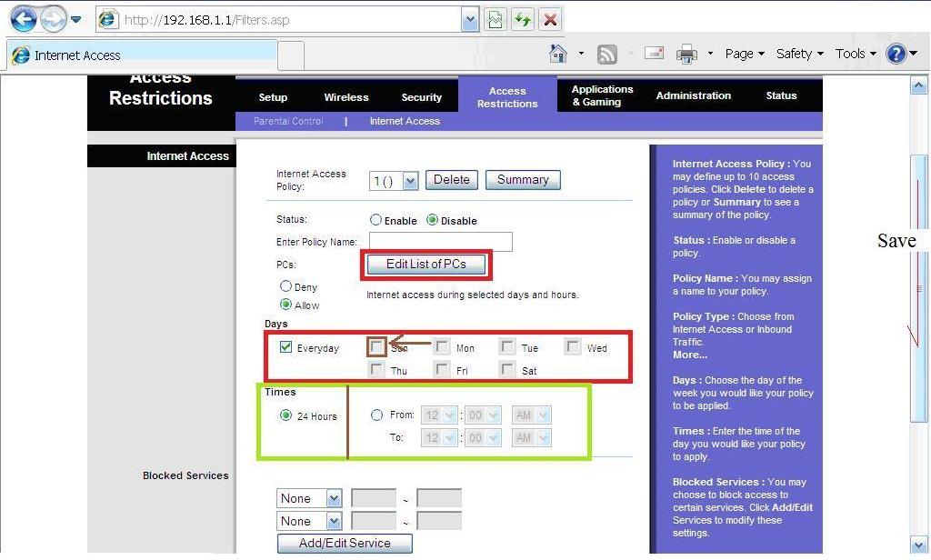Open the From hour dropdown
The height and width of the screenshot is (560, 931).
[439, 415]
